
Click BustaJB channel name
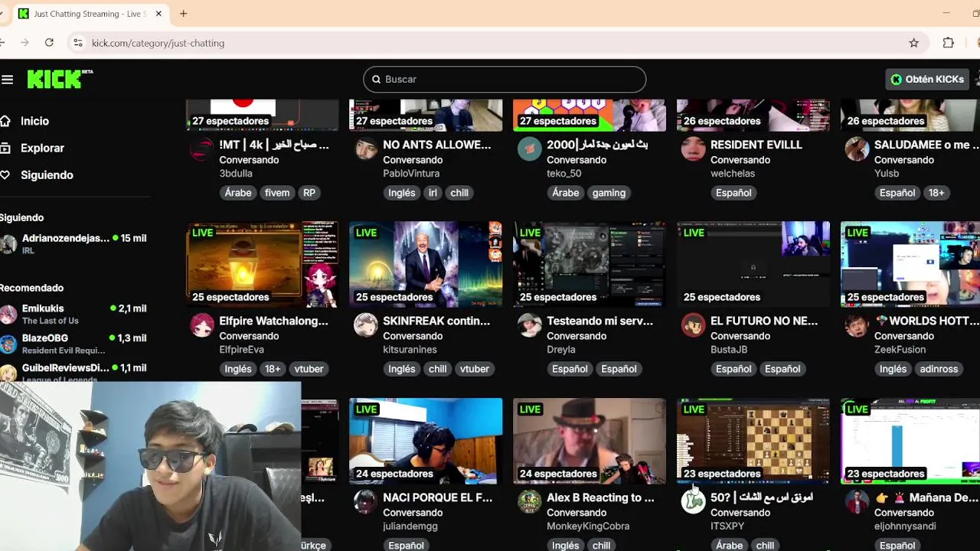729,350
